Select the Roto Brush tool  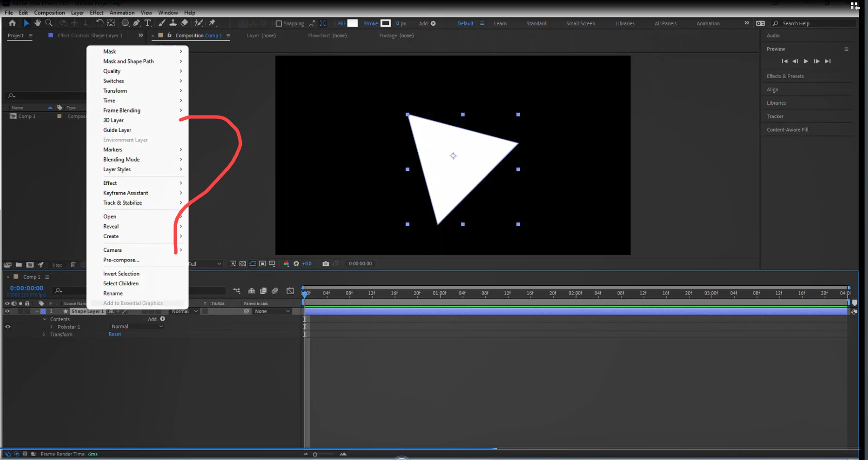(x=198, y=23)
